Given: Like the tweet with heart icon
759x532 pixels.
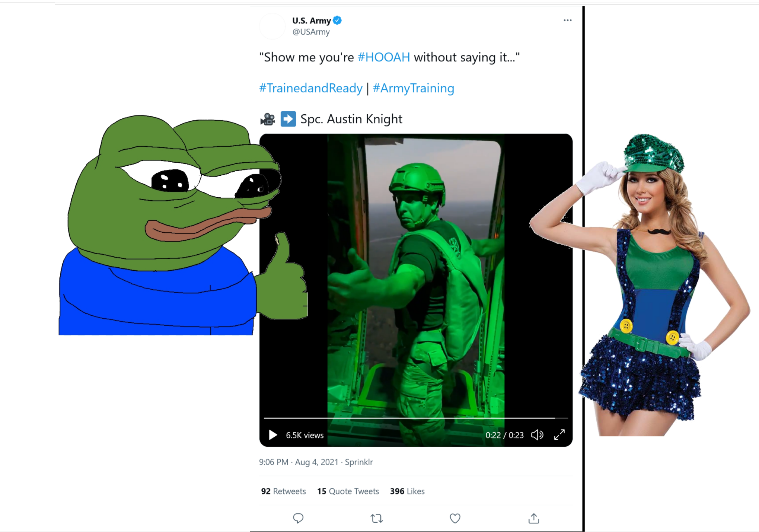Looking at the screenshot, I should click(455, 518).
